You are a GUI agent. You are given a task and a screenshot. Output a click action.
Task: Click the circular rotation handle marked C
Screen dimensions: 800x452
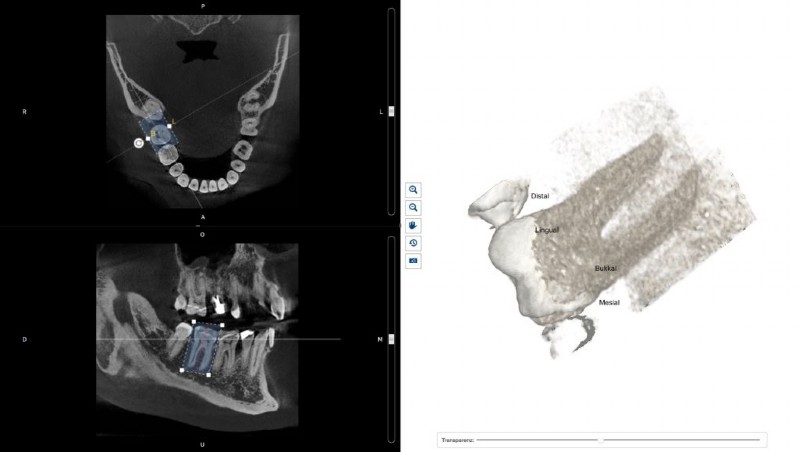coord(139,143)
